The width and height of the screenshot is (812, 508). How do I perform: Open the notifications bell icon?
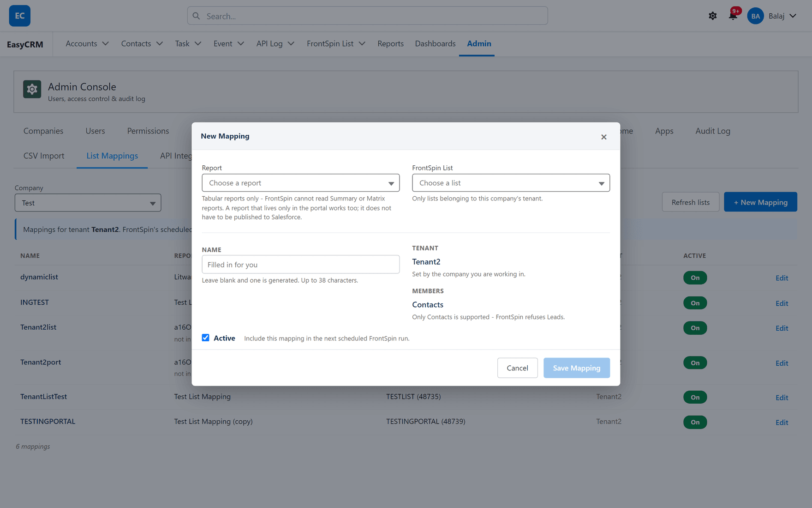pos(733,16)
